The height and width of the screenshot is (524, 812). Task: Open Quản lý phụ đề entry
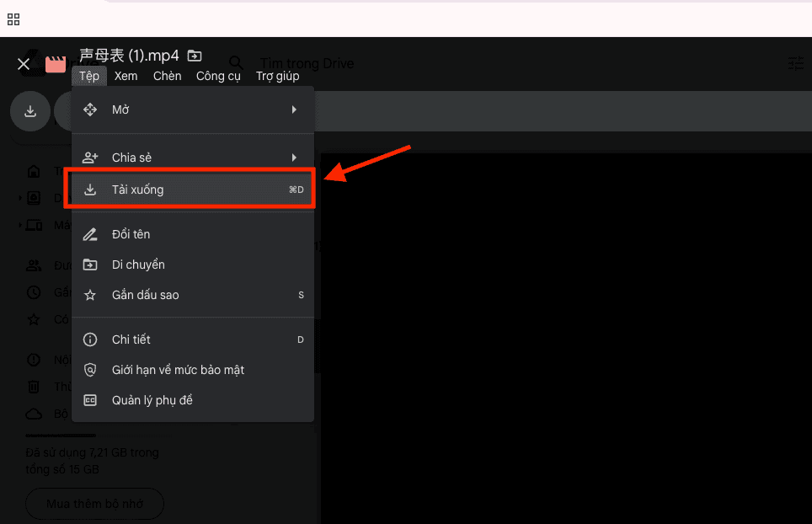click(193, 400)
